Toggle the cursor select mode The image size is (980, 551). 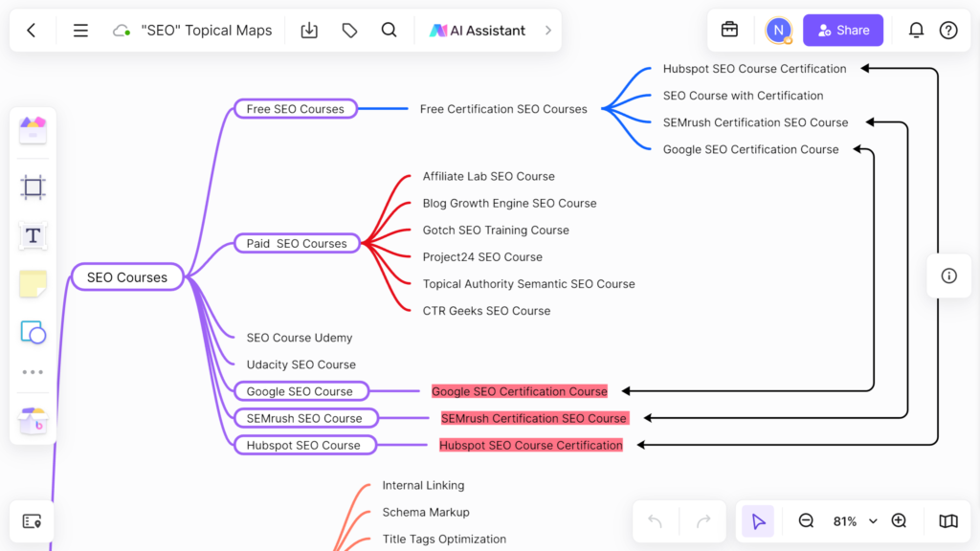[x=758, y=521]
